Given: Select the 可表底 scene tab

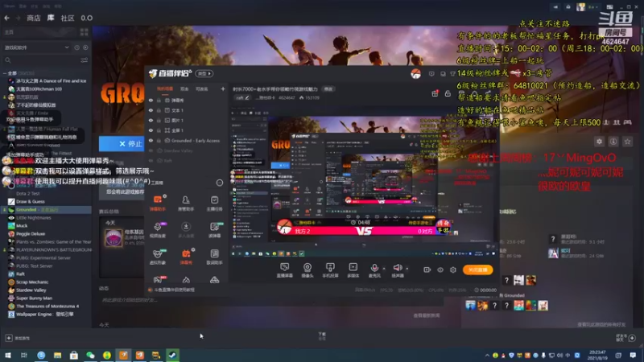Looking at the screenshot, I should coord(201,88).
